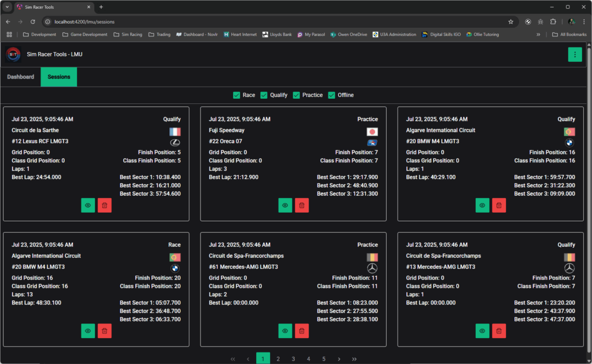The height and width of the screenshot is (364, 592).
Task: Click 'Best Lap: 24:54.000' text
Action: click(x=36, y=177)
